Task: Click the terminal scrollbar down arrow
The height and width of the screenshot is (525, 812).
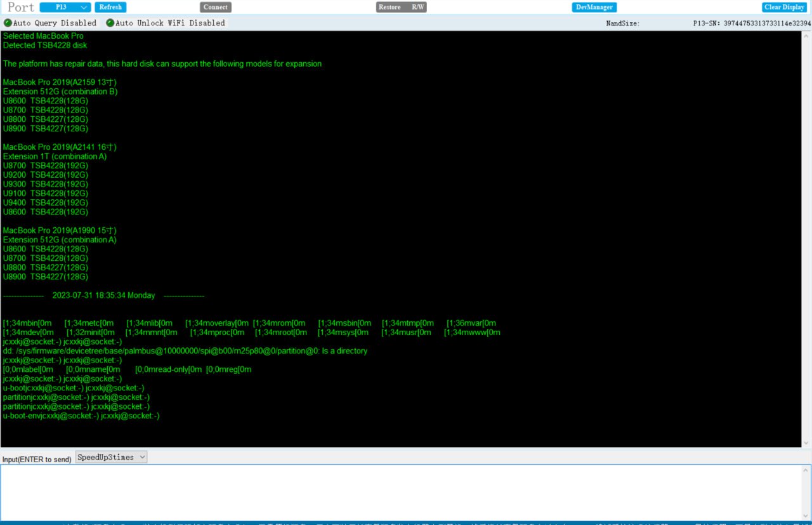Action: tap(806, 442)
